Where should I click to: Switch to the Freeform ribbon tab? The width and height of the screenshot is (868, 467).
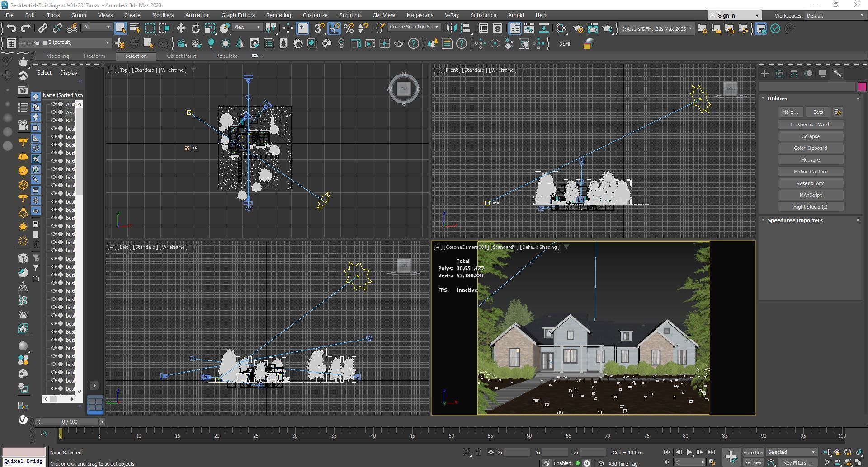point(94,56)
